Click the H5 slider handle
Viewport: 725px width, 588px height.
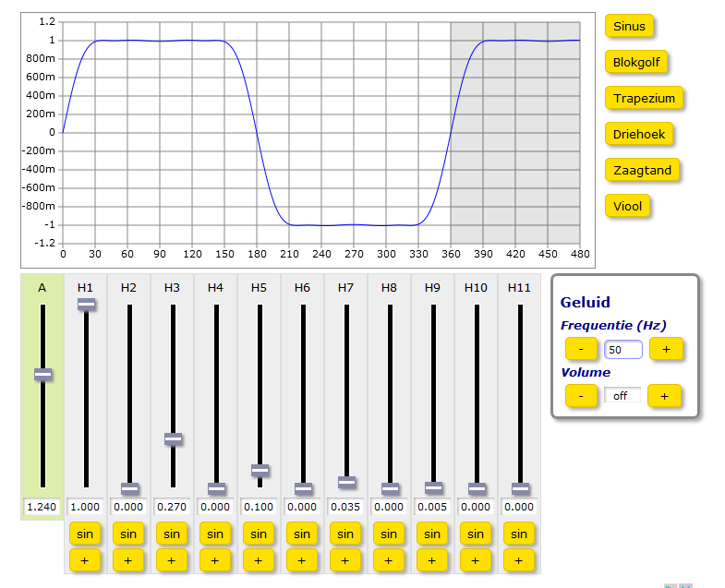coord(260,470)
